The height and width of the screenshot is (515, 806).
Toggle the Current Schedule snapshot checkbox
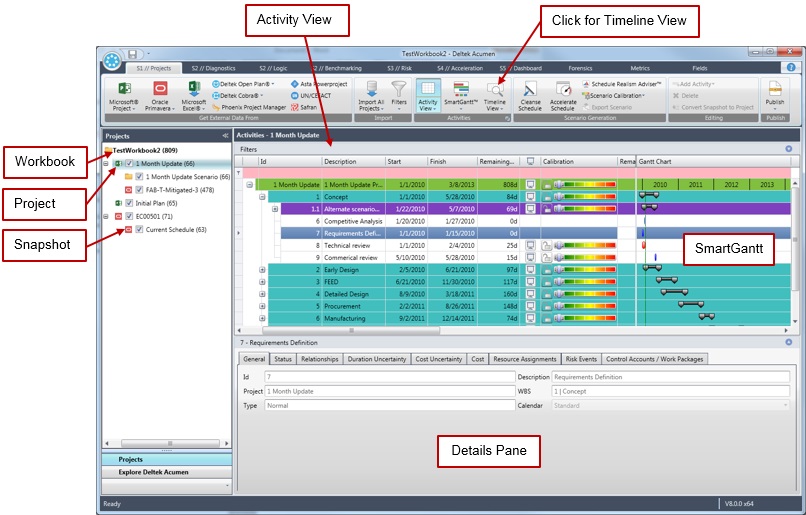pos(139,229)
